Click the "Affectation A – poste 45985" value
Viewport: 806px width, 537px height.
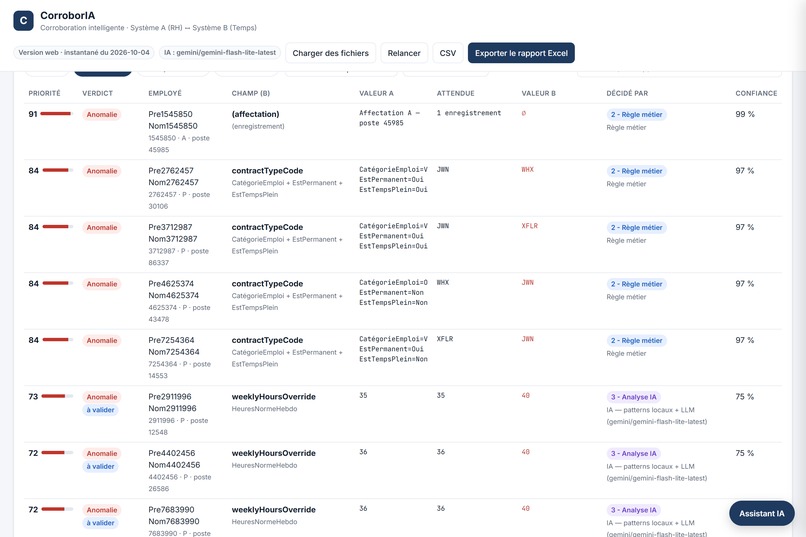pyautogui.click(x=389, y=118)
